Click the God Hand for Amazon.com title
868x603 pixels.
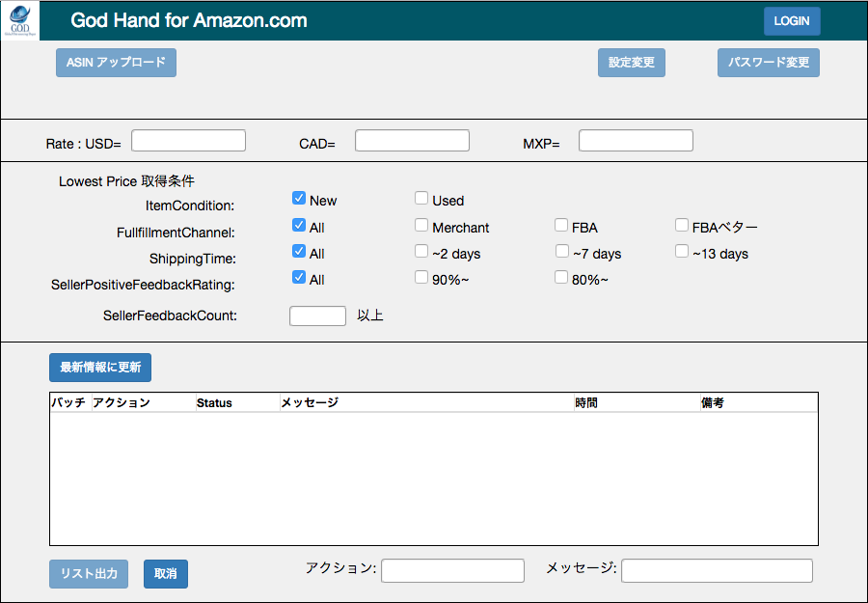(189, 20)
